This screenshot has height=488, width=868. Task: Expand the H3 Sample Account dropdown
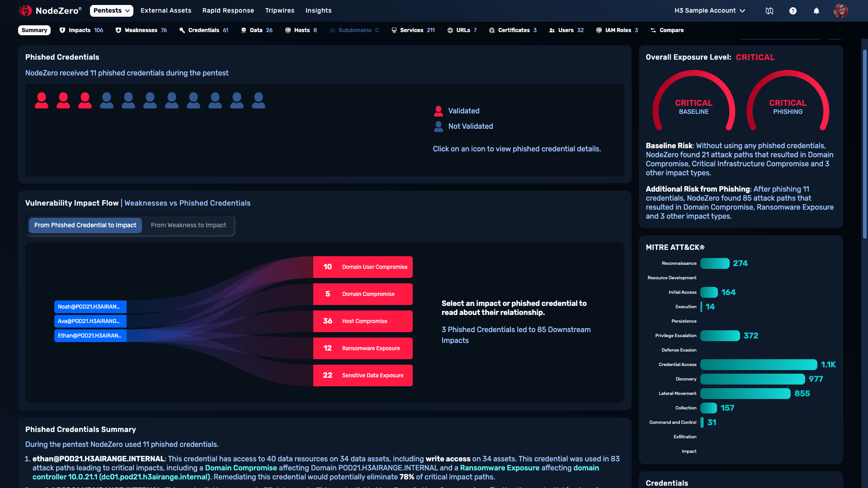pyautogui.click(x=710, y=10)
